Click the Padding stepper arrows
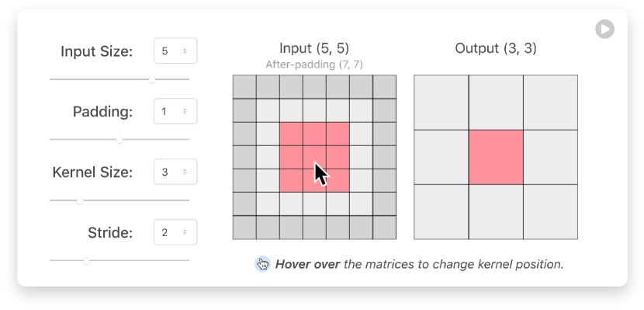Image resolution: width=644 pixels, height=310 pixels. pos(185,111)
